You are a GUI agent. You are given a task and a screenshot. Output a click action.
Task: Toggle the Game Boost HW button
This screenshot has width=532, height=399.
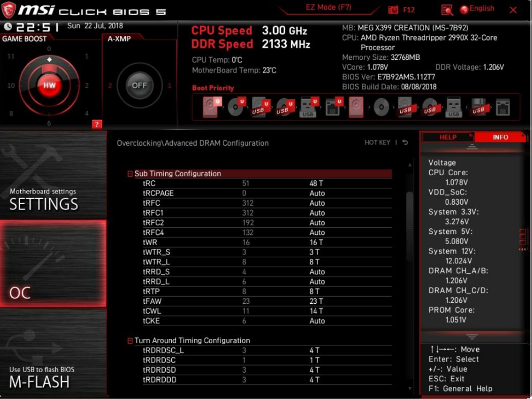49,85
